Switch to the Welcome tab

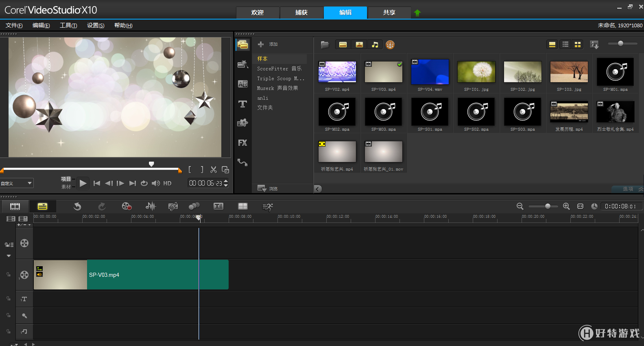tap(258, 13)
